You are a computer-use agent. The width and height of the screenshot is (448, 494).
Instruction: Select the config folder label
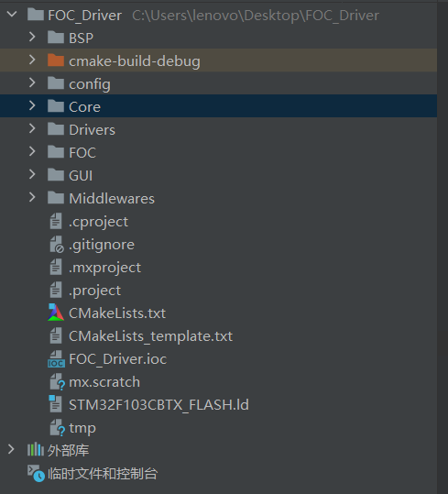90,84
